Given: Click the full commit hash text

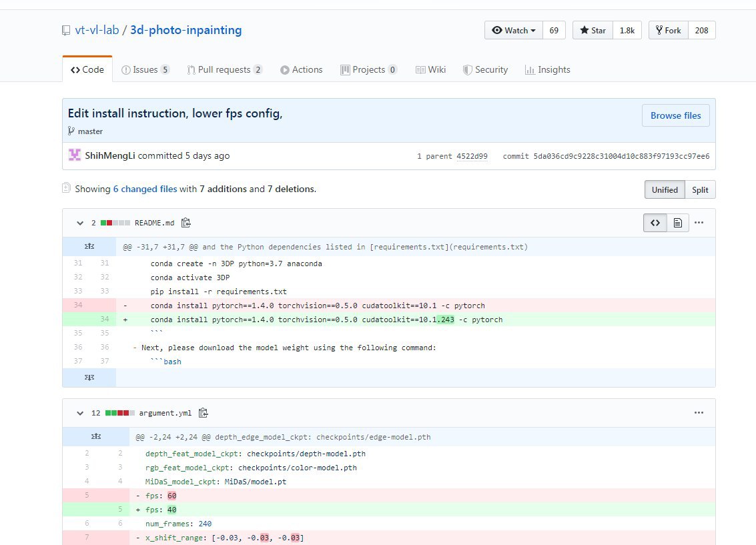Looking at the screenshot, I should coord(621,156).
